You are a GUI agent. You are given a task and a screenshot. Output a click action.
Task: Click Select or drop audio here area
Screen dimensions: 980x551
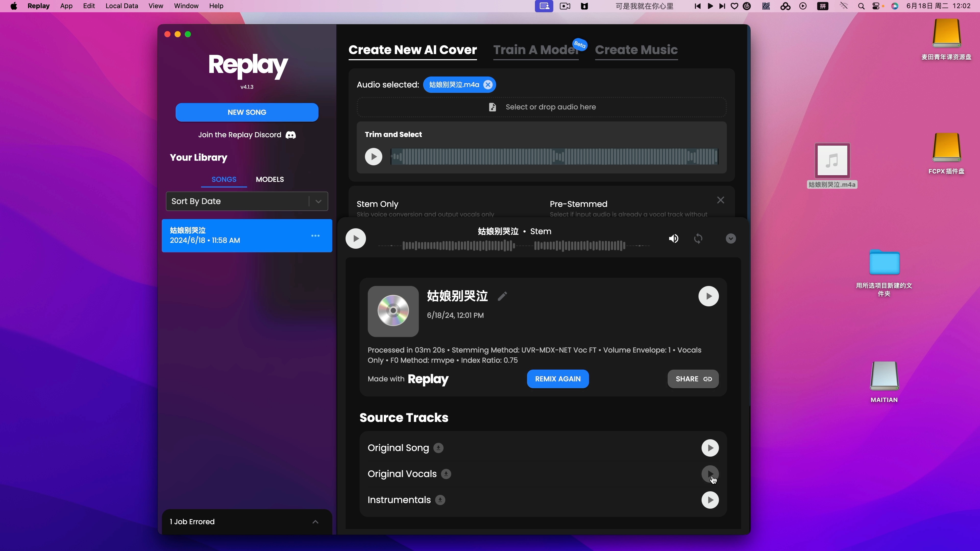tap(542, 107)
